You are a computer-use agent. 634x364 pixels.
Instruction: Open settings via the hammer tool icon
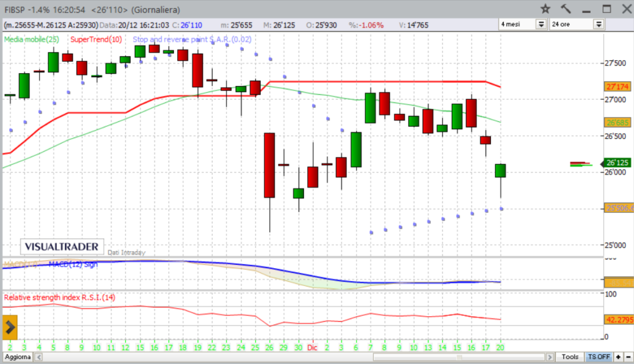566,9
